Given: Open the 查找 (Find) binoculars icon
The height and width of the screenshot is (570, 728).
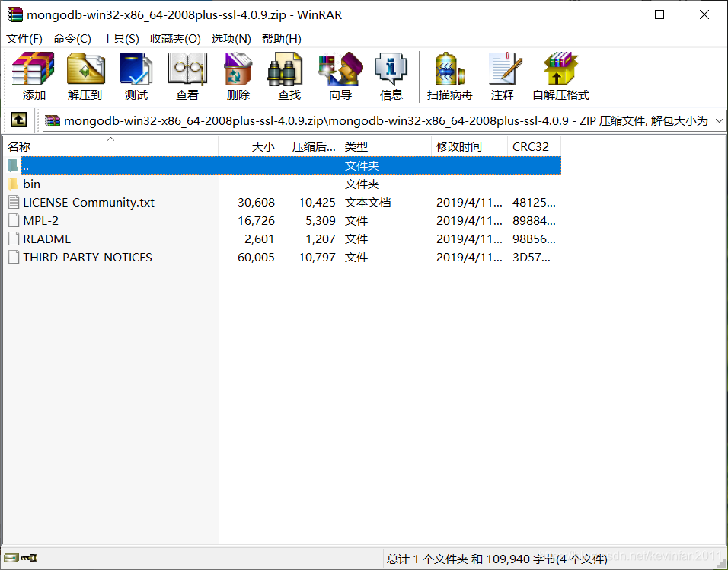Looking at the screenshot, I should pyautogui.click(x=285, y=69).
